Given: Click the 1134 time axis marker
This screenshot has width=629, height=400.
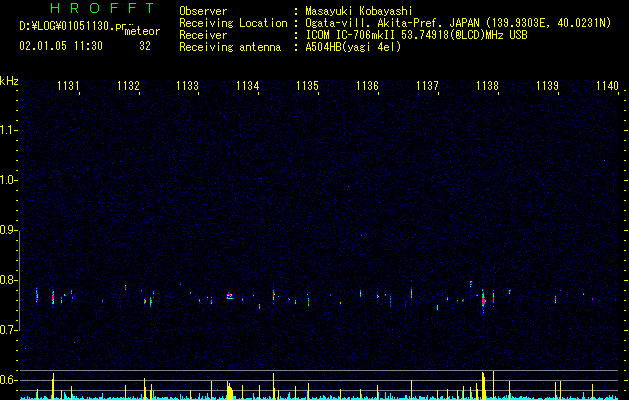Looking at the screenshot, I should click(x=248, y=85).
